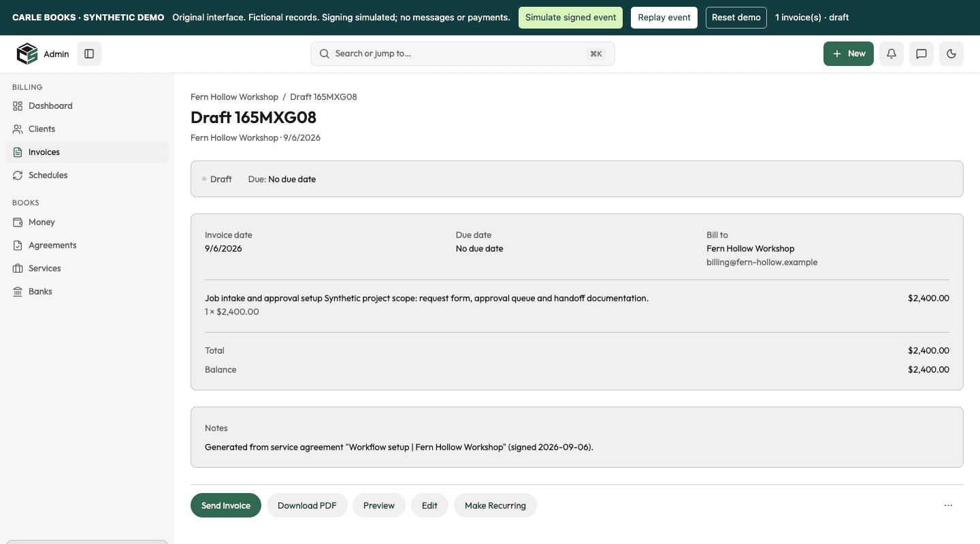Open Clients in the sidebar
Screen dimensions: 980x544
[87, 129]
